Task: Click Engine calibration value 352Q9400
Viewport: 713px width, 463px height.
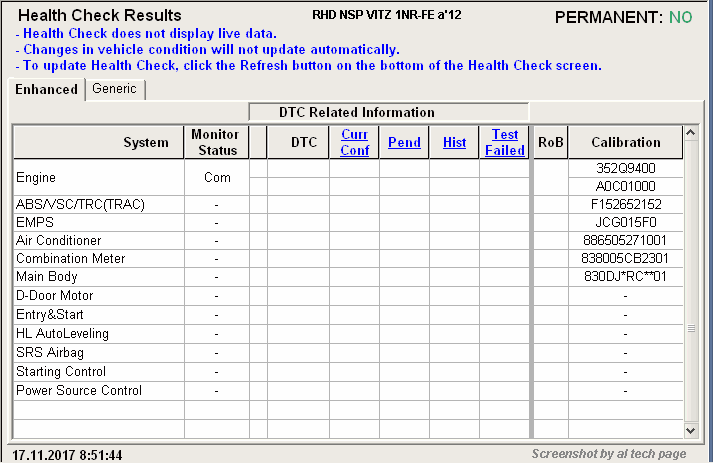Action: (x=625, y=168)
